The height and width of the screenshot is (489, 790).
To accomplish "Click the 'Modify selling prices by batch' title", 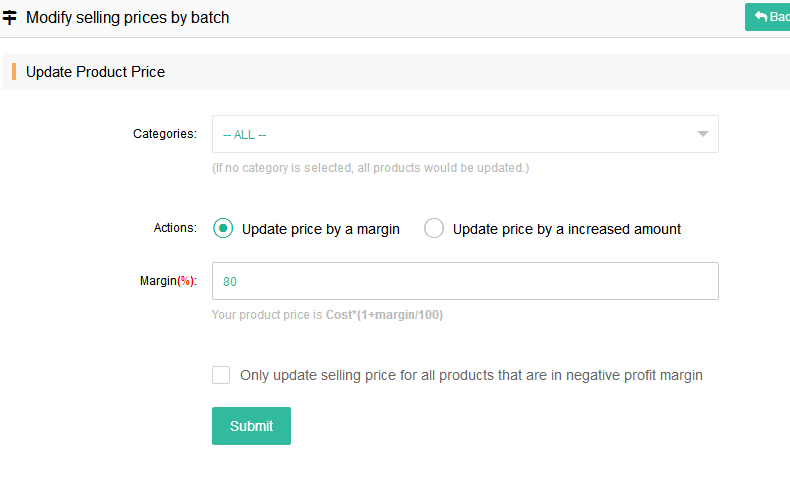I will pos(127,17).
